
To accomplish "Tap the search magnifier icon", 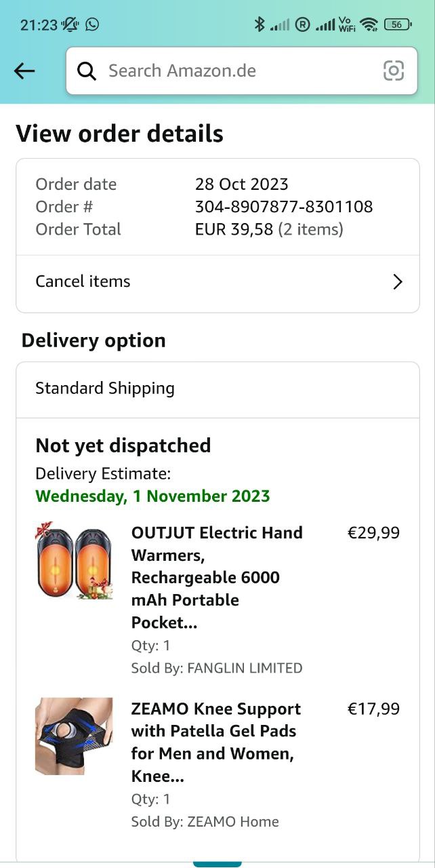I will (87, 71).
